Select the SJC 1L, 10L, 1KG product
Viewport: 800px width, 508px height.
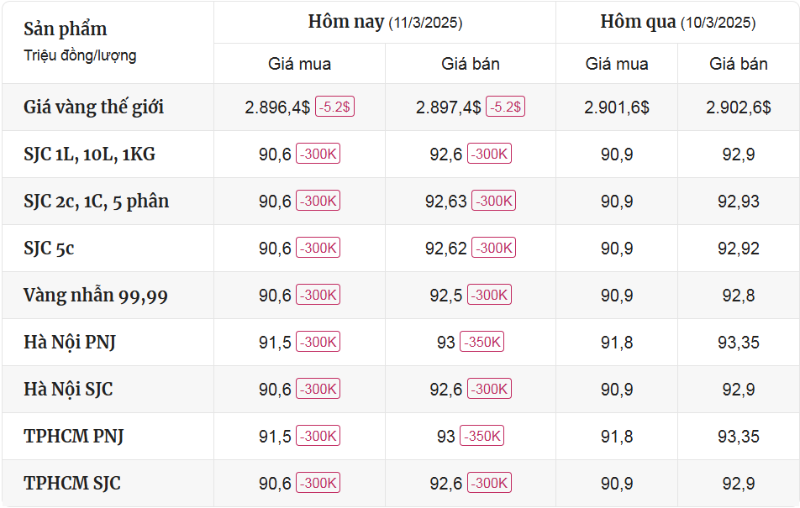pos(89,154)
